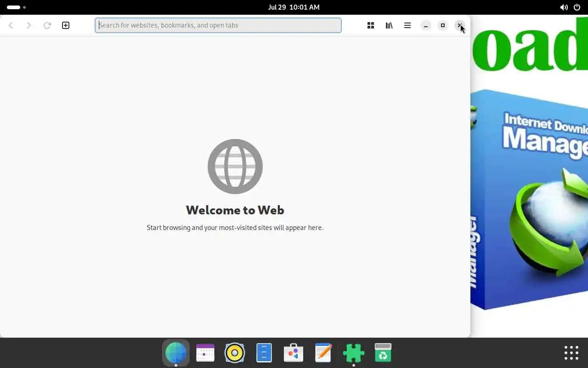Open Software store bag icon in dock

[x=294, y=353]
